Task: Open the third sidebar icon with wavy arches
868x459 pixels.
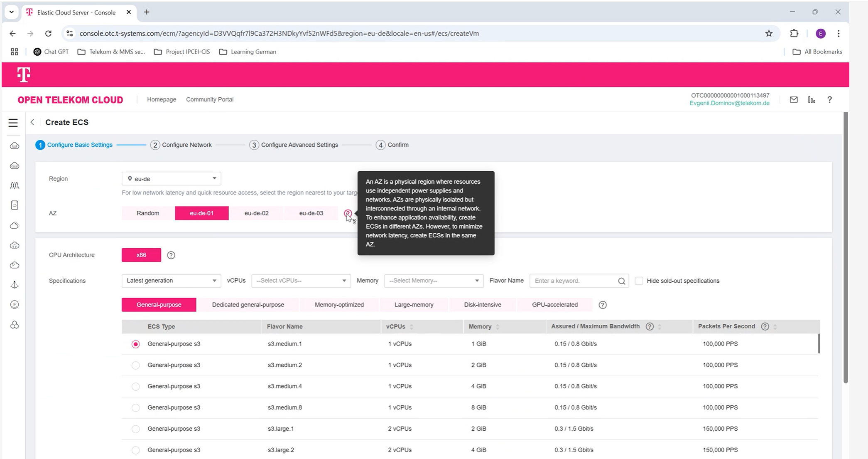Action: click(x=15, y=185)
